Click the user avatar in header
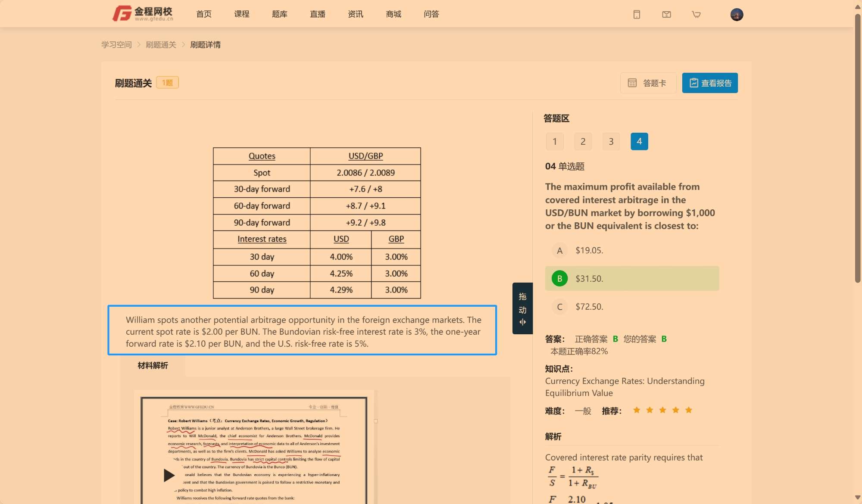Screen dimensions: 862x504 [x=737, y=15]
